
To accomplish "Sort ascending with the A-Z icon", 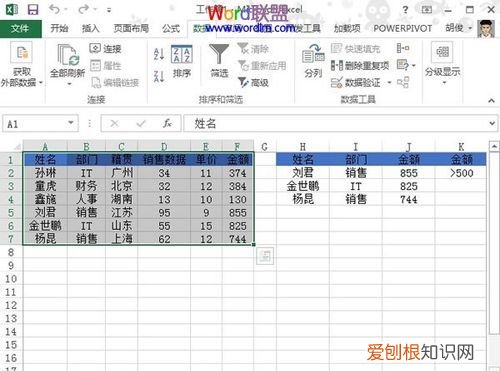I will pos(159,54).
